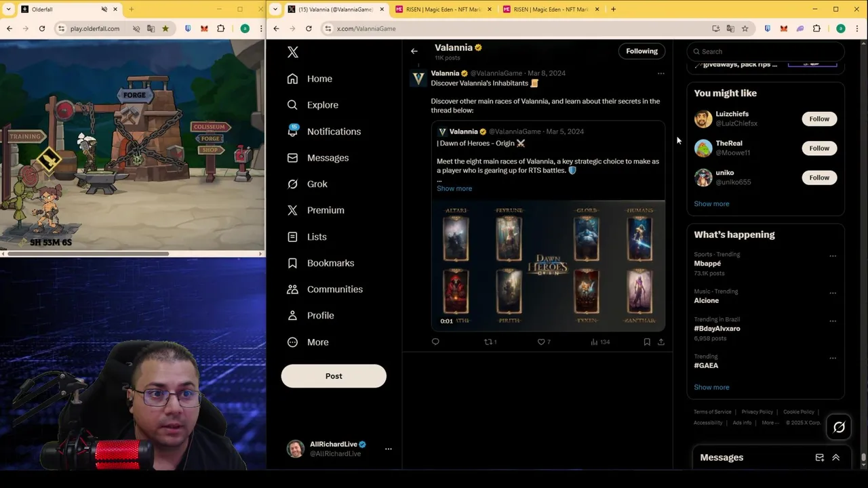Open Explore in X sidebar
This screenshot has width=868, height=488.
pos(313,105)
